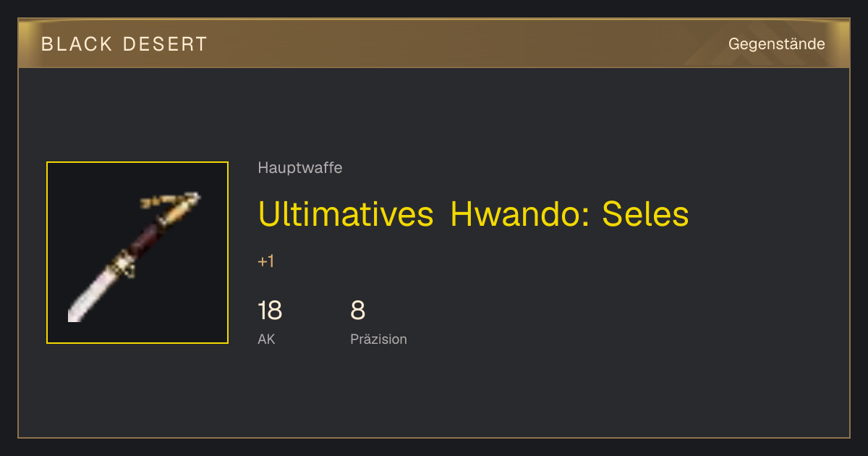Click the Hwando sword item icon
Screen dimensions: 868x456
coord(137,253)
